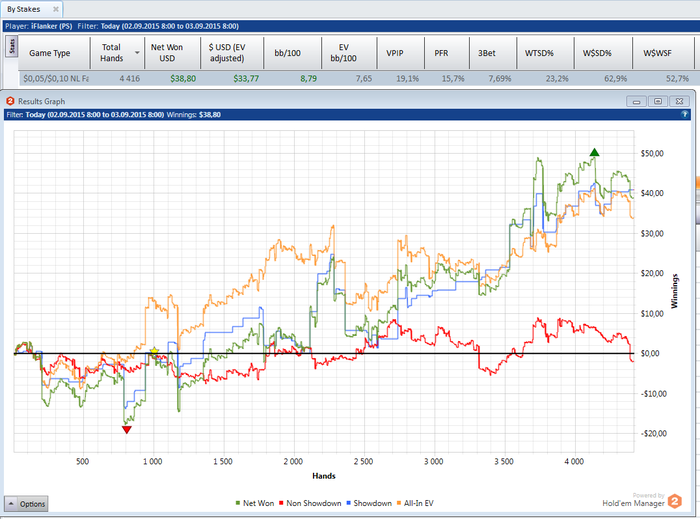Click the 62,9% W$SD value
The width and height of the screenshot is (700, 519).
coord(616,79)
